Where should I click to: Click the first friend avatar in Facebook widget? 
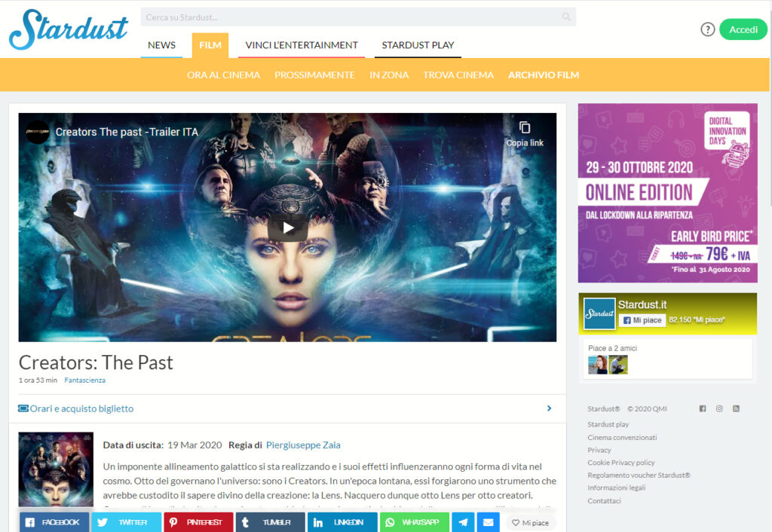pyautogui.click(x=598, y=365)
